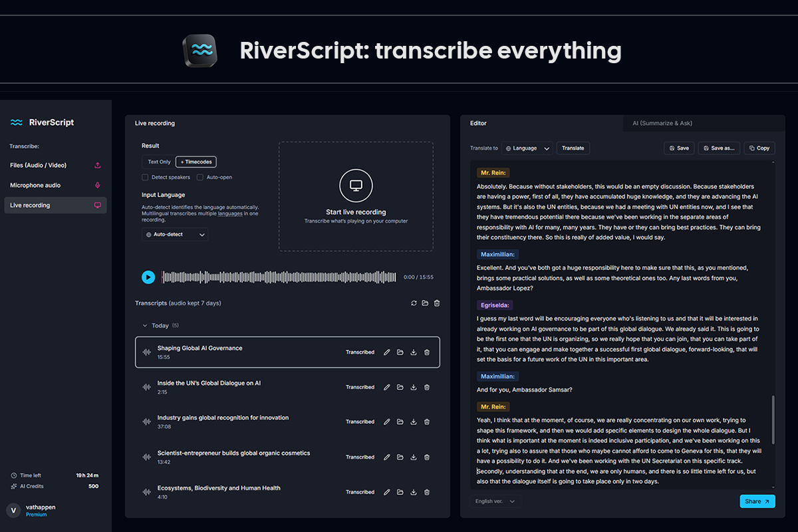This screenshot has width=798, height=532.
Task: Click the Save as... button
Action: point(719,148)
